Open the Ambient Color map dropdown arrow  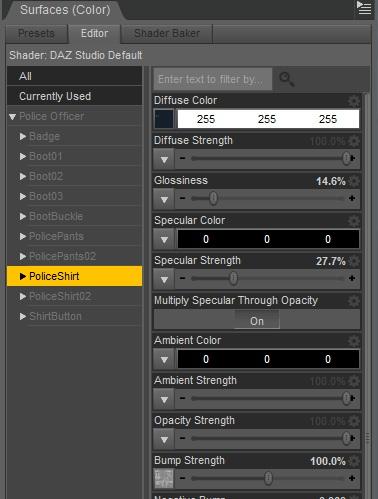(164, 359)
